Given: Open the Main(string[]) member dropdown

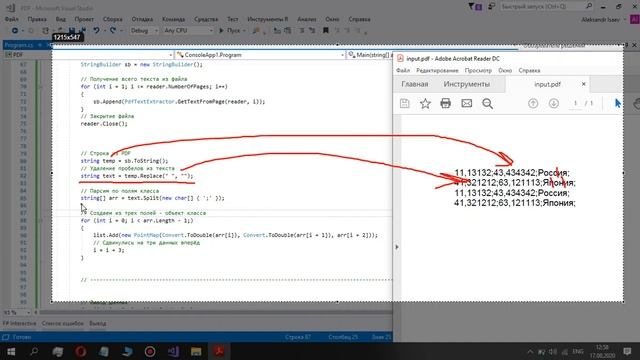Looking at the screenshot, I should click(370, 55).
